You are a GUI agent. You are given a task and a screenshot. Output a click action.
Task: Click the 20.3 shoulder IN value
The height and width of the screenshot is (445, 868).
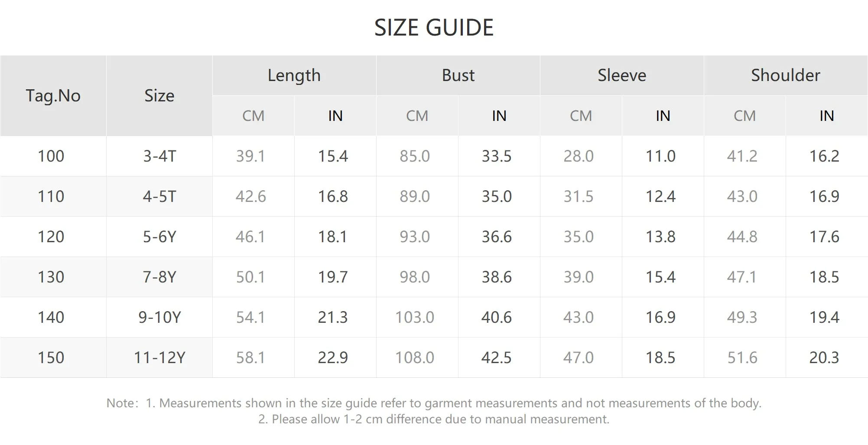click(x=824, y=357)
